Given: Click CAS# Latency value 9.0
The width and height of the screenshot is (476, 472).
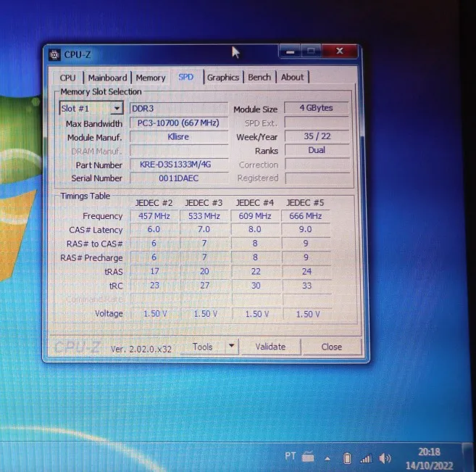Looking at the screenshot, I should click(306, 229).
